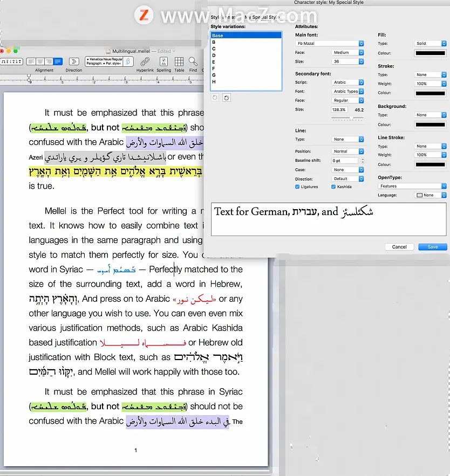
Task: Insert a Table from the toolbar
Action: click(179, 61)
